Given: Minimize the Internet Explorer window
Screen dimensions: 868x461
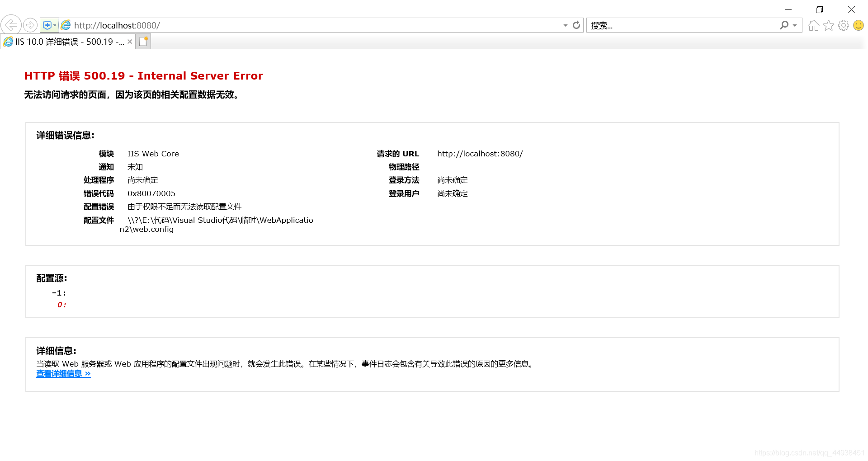Looking at the screenshot, I should coord(788,9).
